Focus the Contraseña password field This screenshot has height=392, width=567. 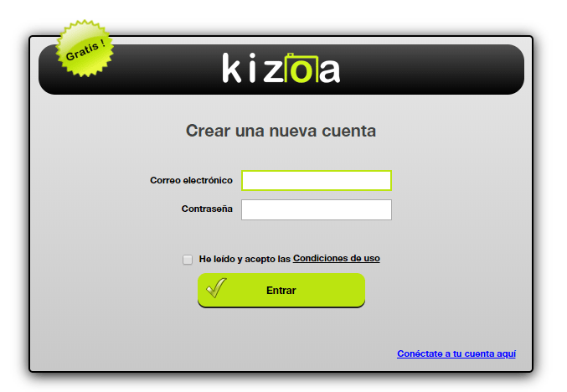(317, 209)
